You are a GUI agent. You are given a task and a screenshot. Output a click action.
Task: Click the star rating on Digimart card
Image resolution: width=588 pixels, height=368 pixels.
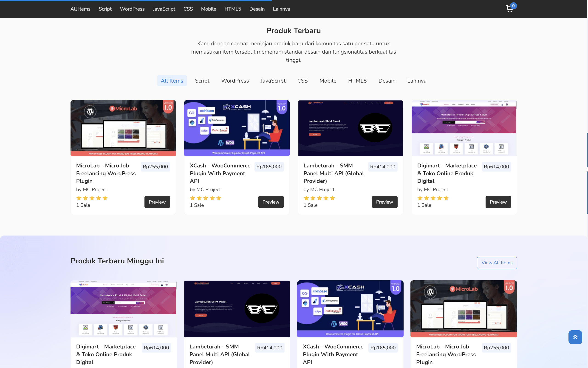click(x=433, y=198)
